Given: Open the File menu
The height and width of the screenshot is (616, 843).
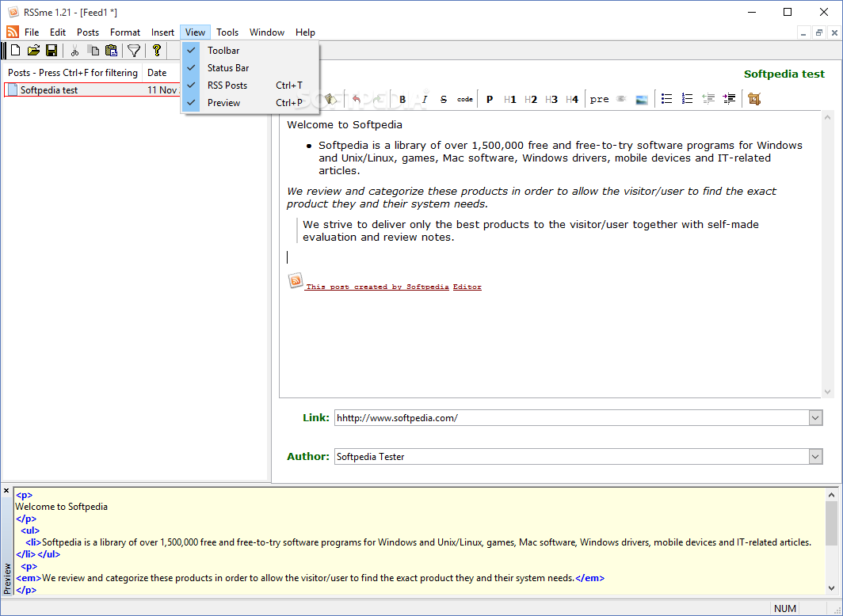Looking at the screenshot, I should pos(32,32).
